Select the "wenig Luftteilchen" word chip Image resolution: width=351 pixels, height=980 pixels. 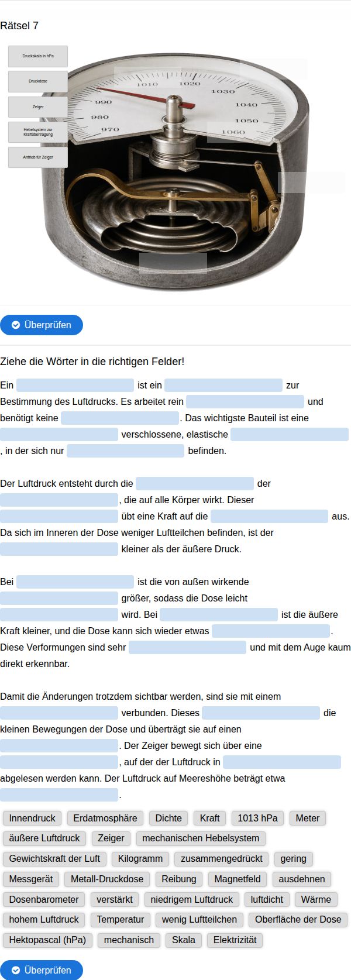199,919
